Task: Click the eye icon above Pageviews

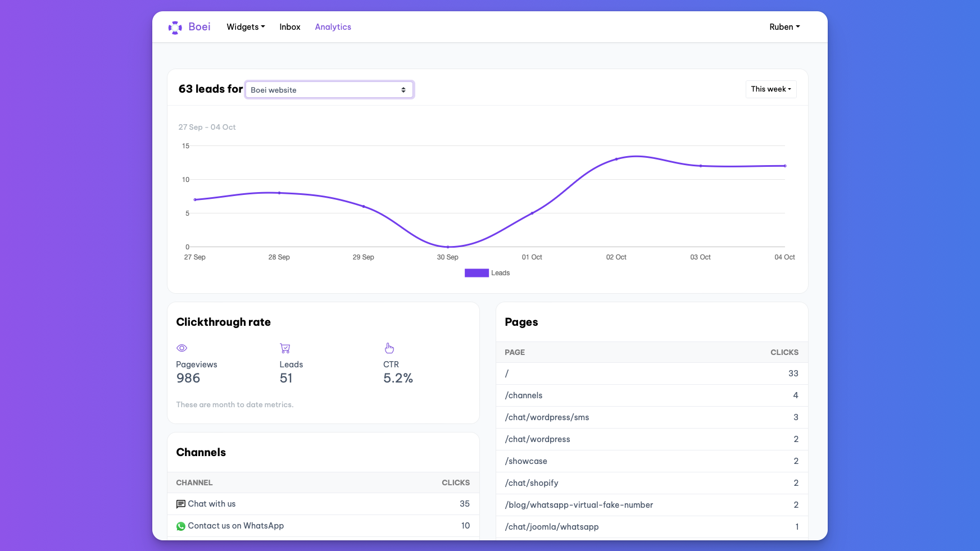Action: [x=182, y=348]
